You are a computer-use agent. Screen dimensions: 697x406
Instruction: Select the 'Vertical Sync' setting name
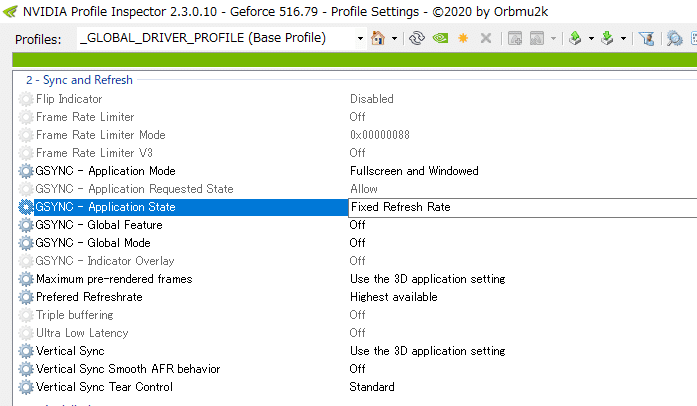pyautogui.click(x=70, y=351)
